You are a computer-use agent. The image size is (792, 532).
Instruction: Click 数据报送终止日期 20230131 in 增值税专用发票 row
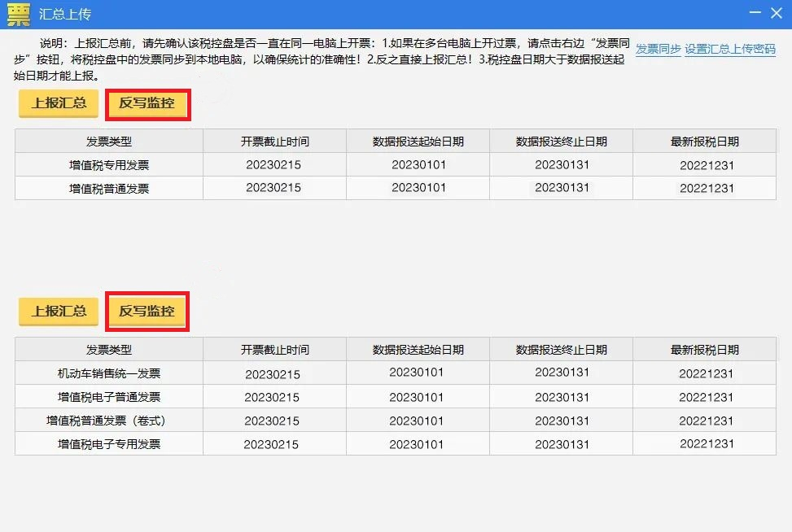click(562, 165)
